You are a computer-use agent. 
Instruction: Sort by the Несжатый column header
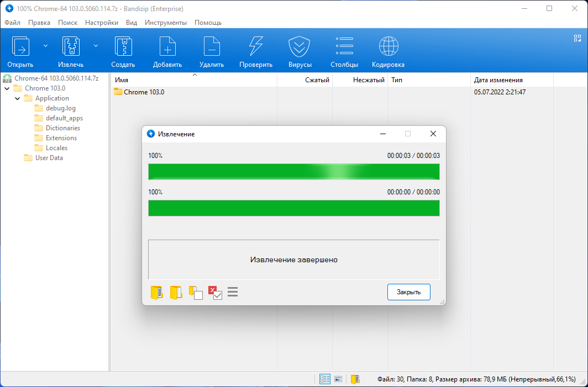tap(360, 80)
